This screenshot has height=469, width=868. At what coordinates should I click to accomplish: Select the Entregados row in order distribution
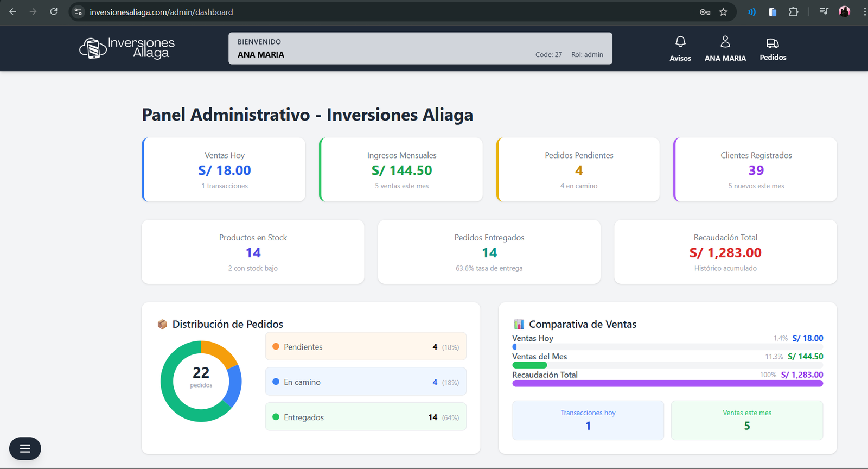pyautogui.click(x=365, y=417)
